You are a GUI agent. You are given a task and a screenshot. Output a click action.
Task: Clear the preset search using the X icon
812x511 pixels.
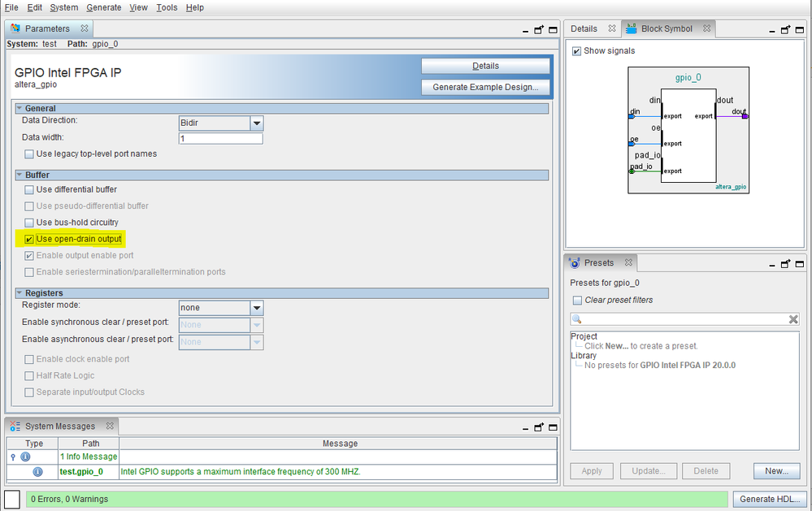793,318
